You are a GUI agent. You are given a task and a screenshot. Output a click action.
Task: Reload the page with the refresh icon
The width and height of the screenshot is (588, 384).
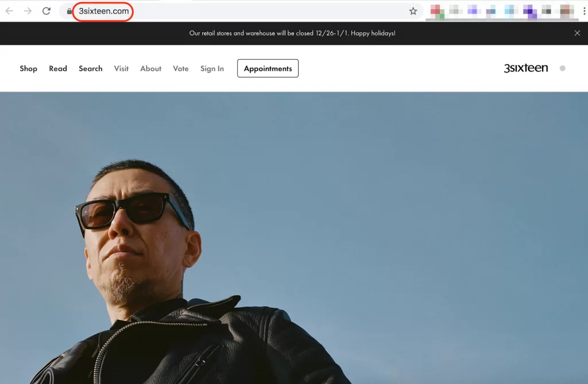tap(46, 11)
